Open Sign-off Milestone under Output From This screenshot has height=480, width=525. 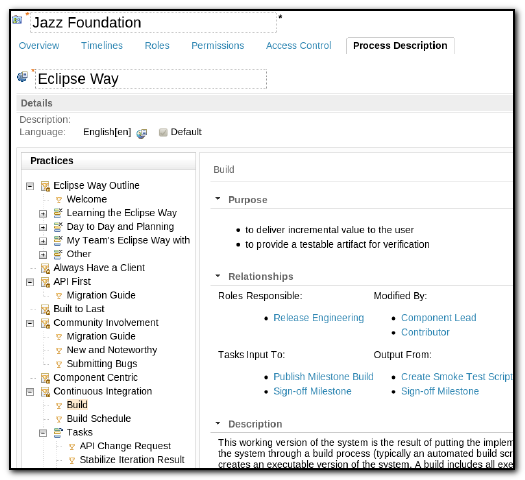pos(440,391)
